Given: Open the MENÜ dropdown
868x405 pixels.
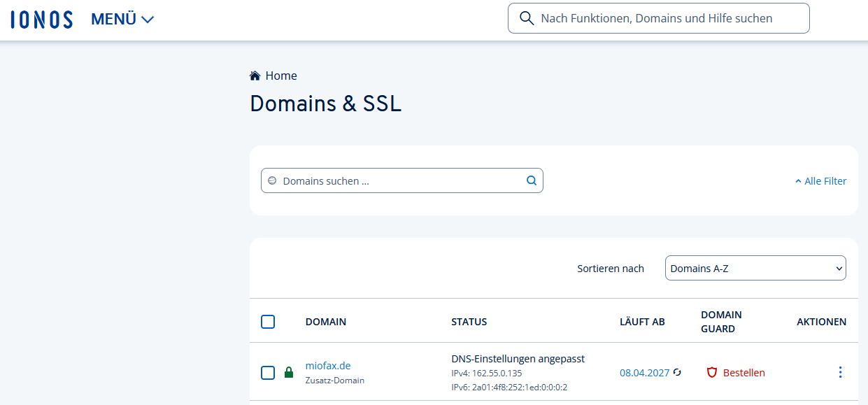Looking at the screenshot, I should click(122, 20).
